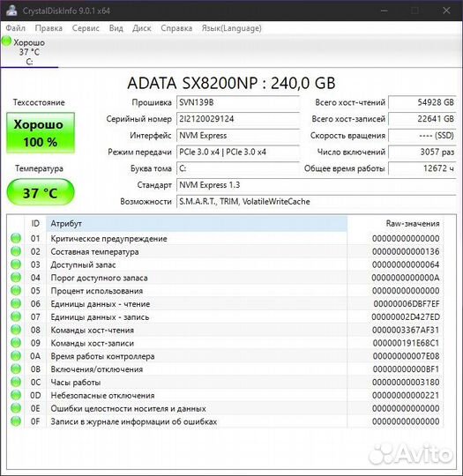Click the Стандарт field NVM Express 1.3
The width and height of the screenshot is (463, 476).
(317, 185)
